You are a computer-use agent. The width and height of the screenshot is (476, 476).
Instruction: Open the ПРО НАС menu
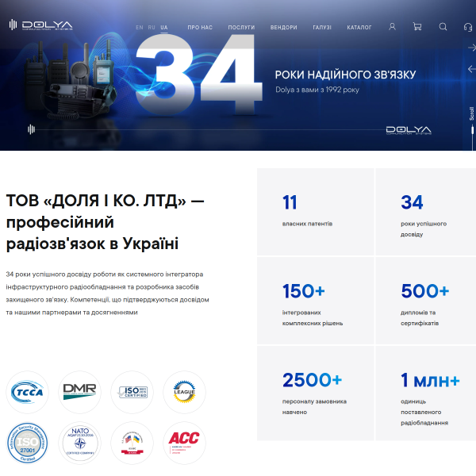pyautogui.click(x=200, y=27)
